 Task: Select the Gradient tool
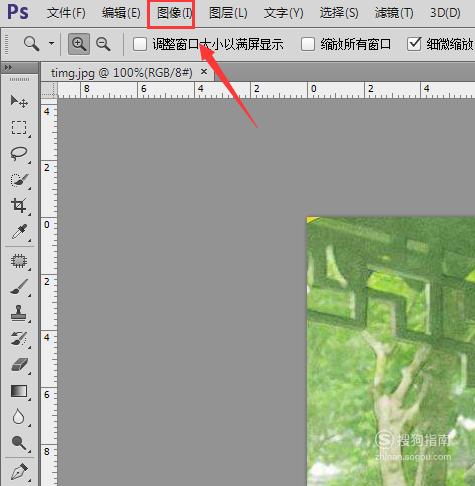coord(19,391)
